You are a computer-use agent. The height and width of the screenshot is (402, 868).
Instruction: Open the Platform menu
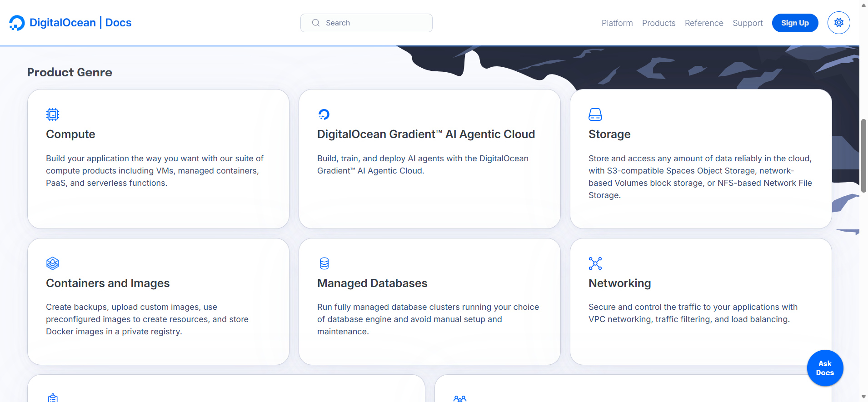pos(617,23)
